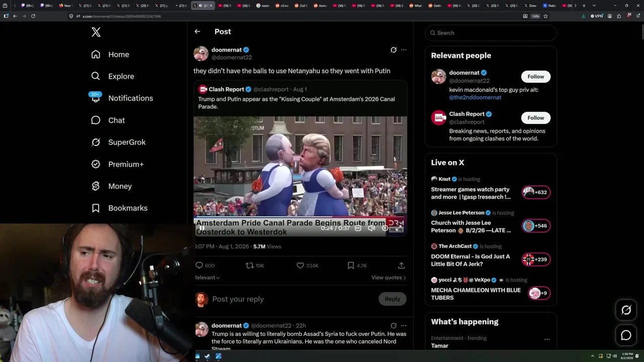The height and width of the screenshot is (362, 644).
Task: Open Bookmarks from the sidebar
Action: [x=119, y=208]
